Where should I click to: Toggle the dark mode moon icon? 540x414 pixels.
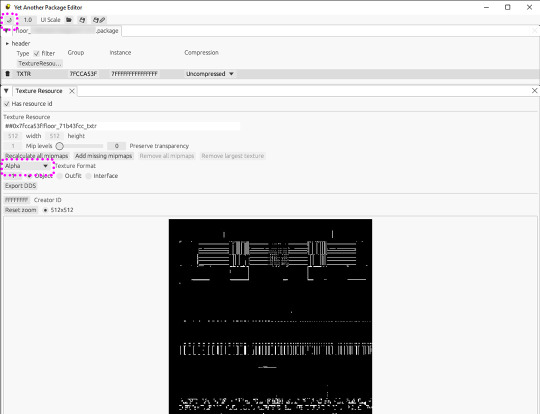tap(9, 20)
